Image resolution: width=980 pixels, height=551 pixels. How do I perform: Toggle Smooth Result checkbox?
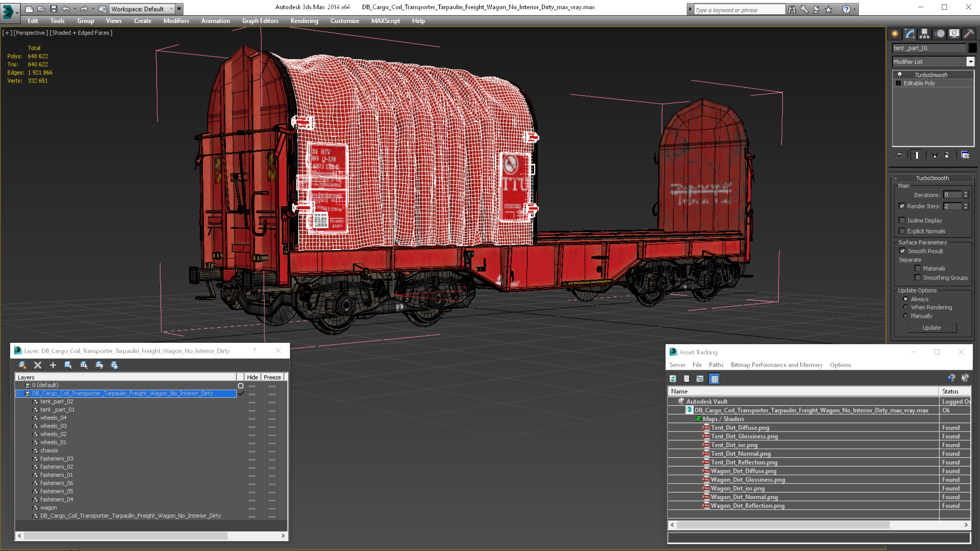click(902, 251)
